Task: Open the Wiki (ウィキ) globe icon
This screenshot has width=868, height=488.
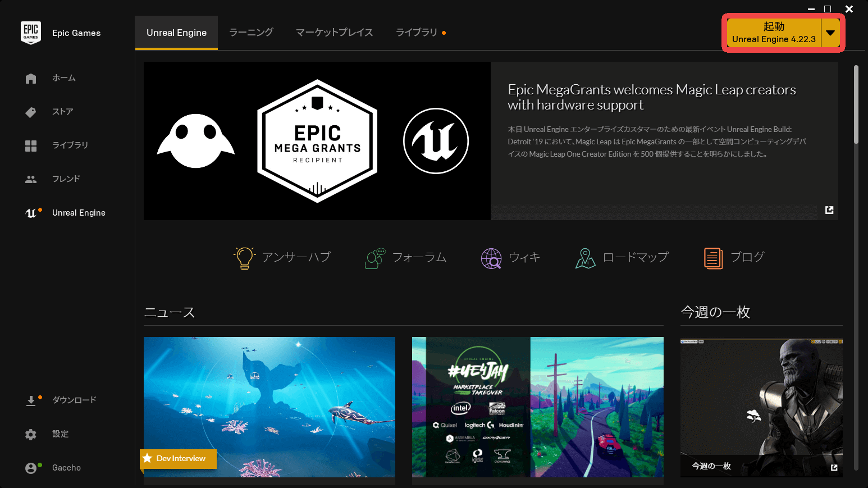Action: click(491, 258)
